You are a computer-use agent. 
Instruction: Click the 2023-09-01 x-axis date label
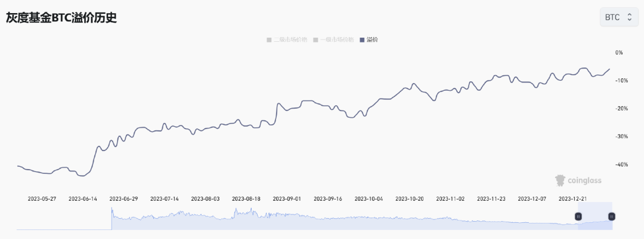click(287, 198)
